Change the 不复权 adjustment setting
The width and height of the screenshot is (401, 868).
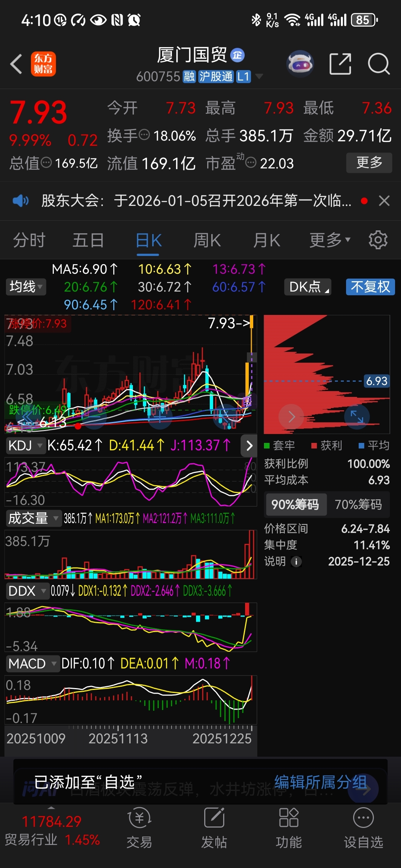tap(370, 287)
